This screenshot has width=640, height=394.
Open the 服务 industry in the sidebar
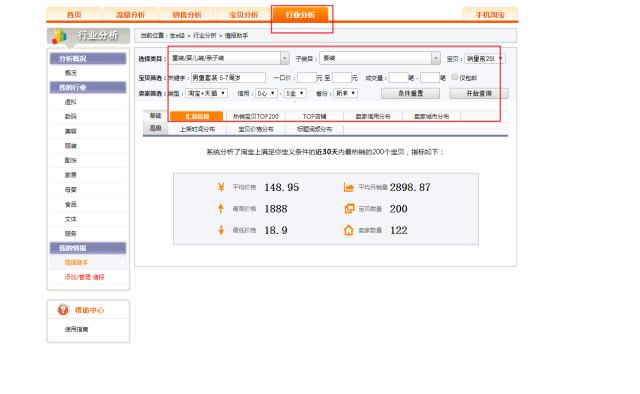pyautogui.click(x=71, y=234)
